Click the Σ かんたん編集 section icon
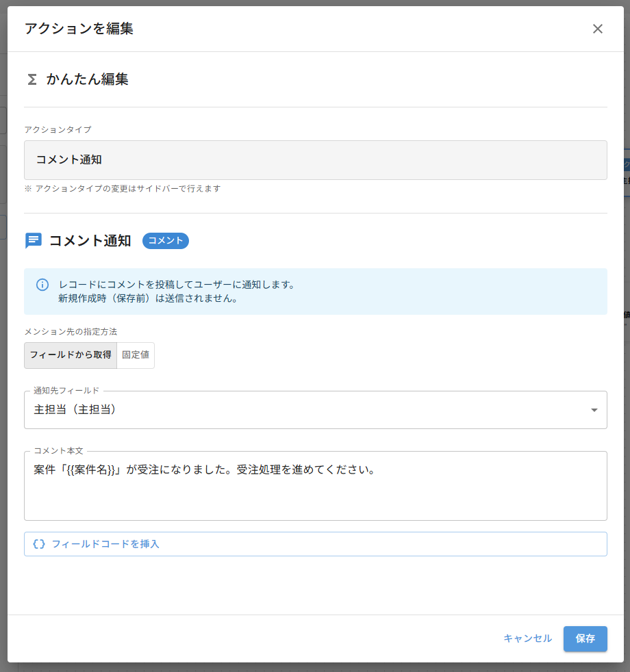 [31, 79]
